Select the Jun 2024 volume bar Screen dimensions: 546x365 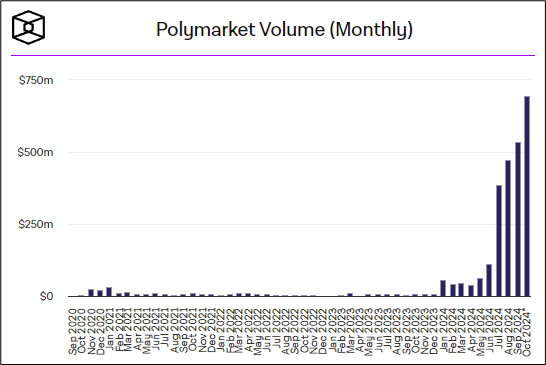click(489, 280)
